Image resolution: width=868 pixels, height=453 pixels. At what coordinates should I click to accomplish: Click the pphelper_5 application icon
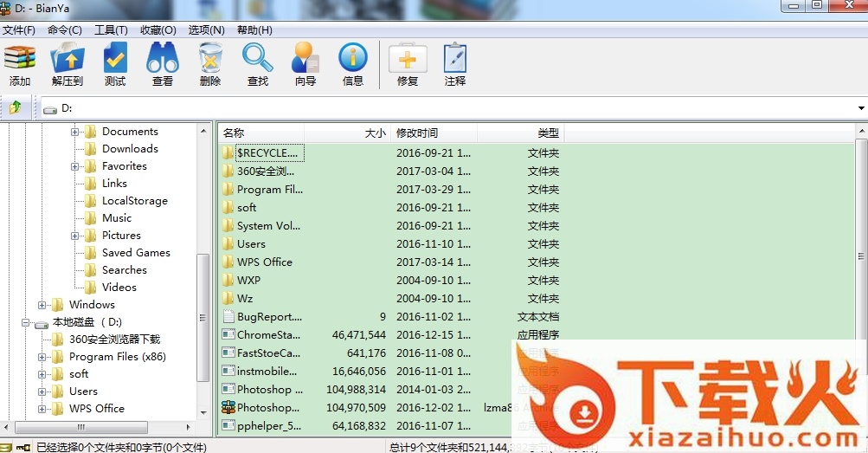click(228, 426)
